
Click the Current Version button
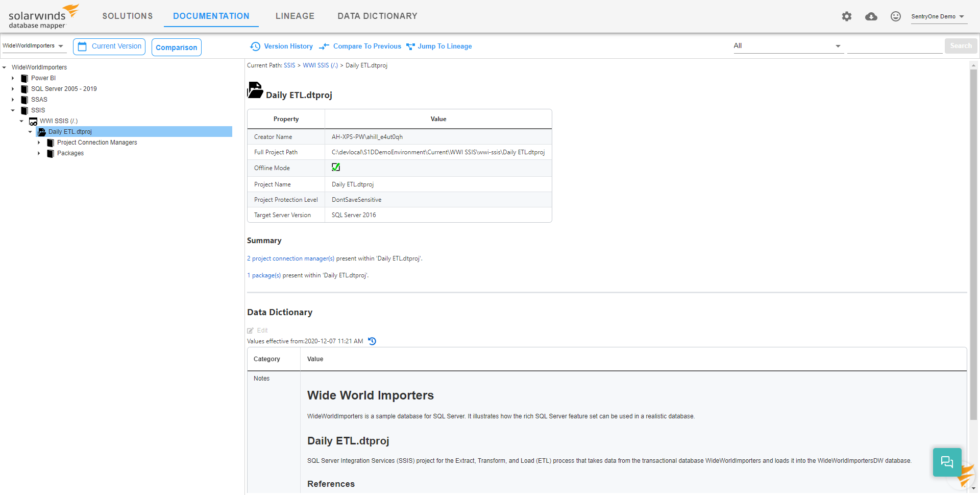109,46
